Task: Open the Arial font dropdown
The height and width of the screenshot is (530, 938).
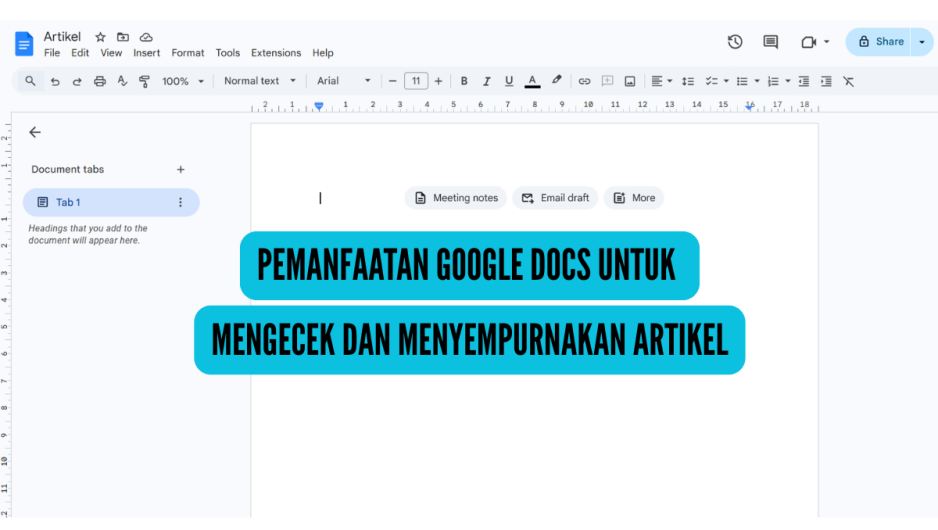Action: tap(343, 81)
